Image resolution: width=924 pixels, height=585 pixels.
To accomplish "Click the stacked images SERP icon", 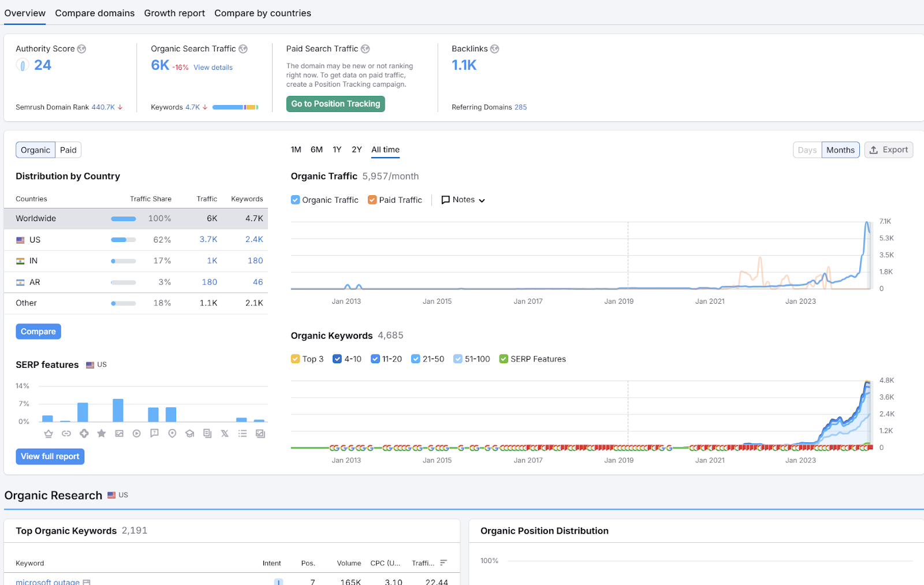I will [260, 434].
